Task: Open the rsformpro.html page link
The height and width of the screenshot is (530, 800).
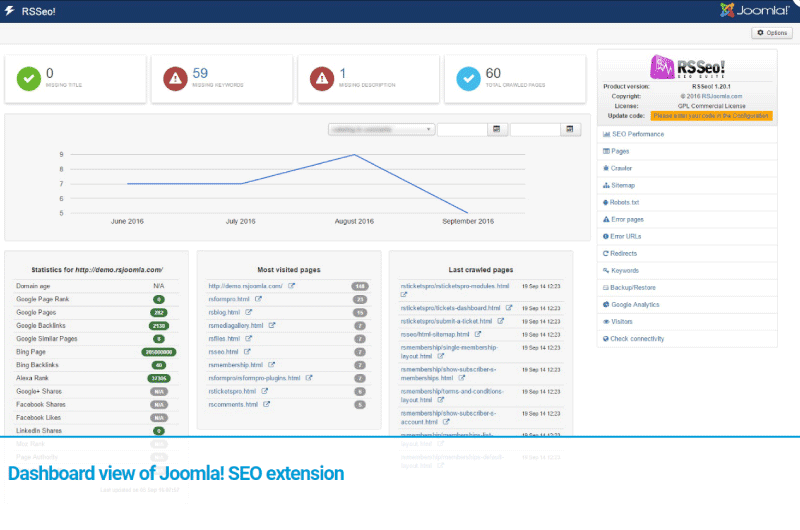Action: coord(229,299)
